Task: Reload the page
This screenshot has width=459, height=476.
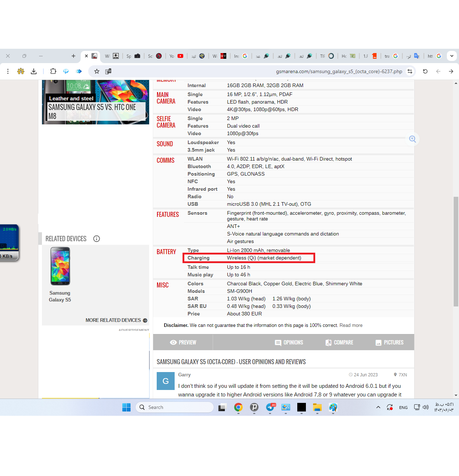Action: tap(425, 71)
